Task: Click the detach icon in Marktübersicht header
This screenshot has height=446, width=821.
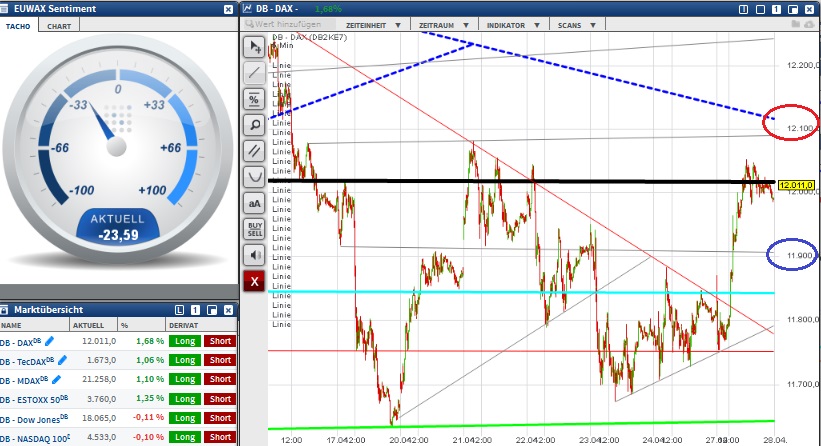Action: click(212, 310)
